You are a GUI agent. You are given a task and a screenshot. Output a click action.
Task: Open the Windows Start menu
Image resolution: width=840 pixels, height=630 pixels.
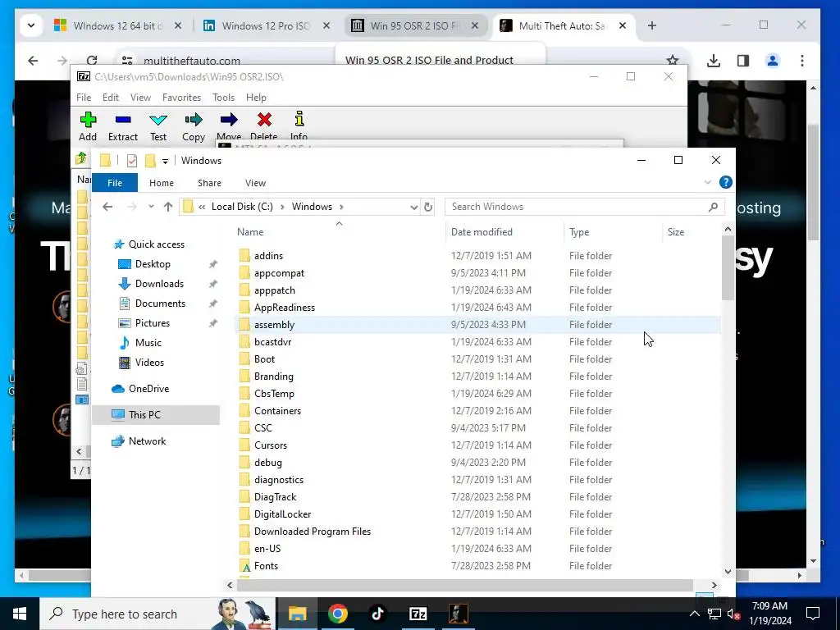(20, 614)
